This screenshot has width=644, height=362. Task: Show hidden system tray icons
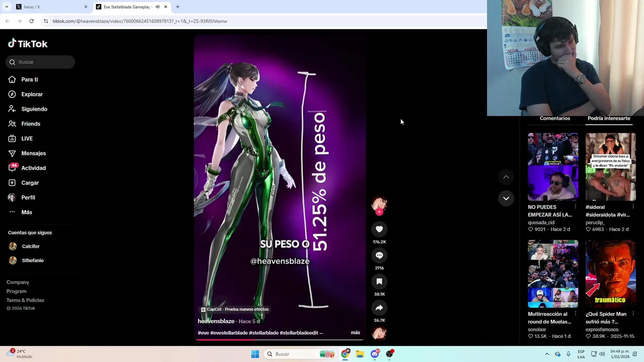[547, 354]
